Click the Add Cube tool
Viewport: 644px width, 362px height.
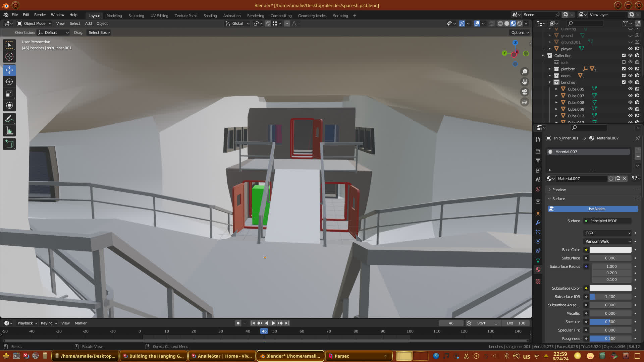(9, 144)
